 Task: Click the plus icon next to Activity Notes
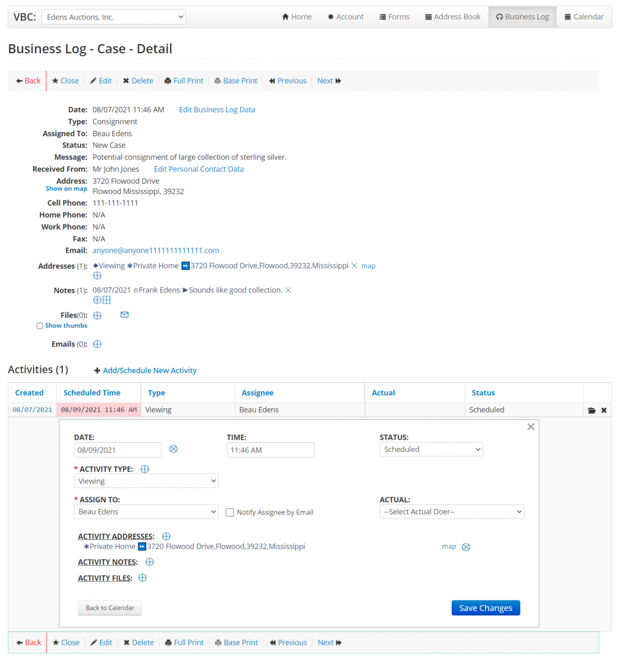(x=150, y=562)
